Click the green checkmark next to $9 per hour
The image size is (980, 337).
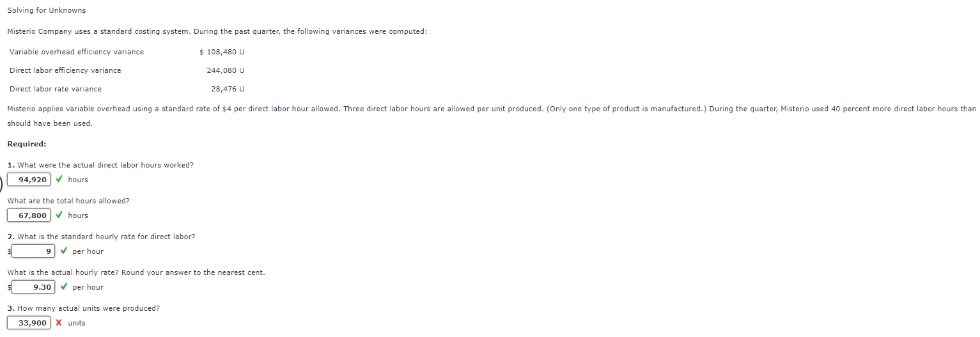[63, 251]
